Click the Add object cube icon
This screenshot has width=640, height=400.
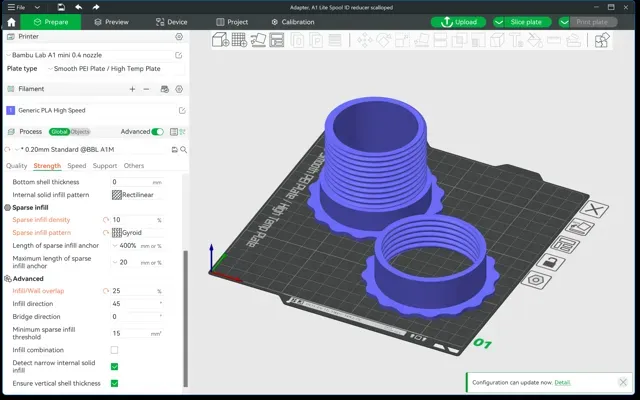coord(220,40)
